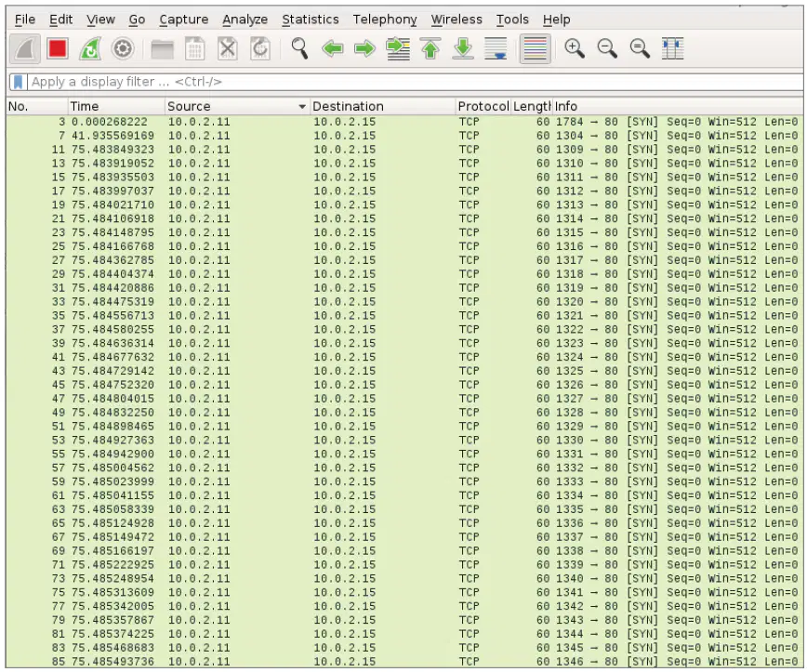807x672 pixels.
Task: Go back to previous packet arrow
Action: pyautogui.click(x=333, y=49)
